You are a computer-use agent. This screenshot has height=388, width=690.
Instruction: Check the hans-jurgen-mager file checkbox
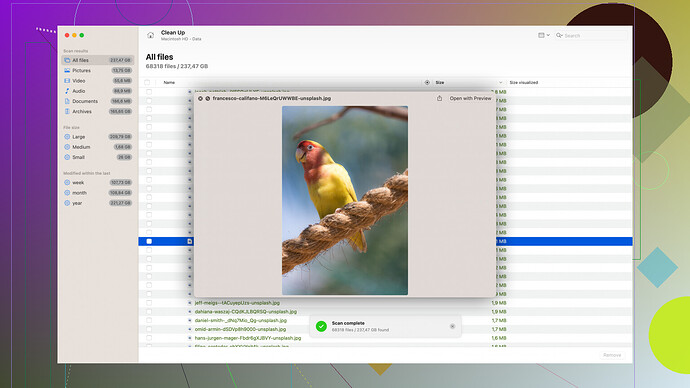click(149, 338)
